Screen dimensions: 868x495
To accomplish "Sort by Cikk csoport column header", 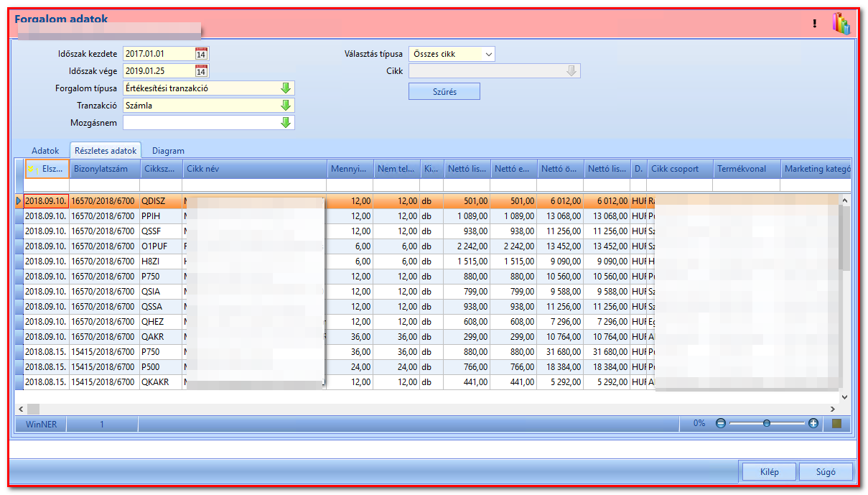I will (680, 170).
